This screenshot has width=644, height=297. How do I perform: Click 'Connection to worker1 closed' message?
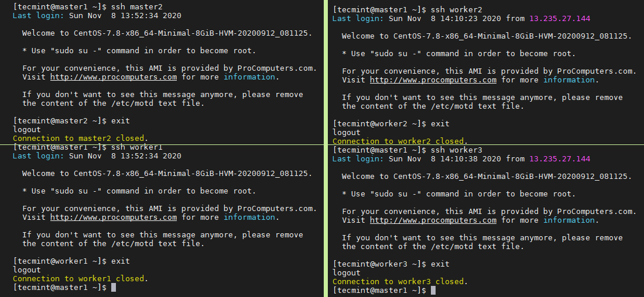[78, 278]
